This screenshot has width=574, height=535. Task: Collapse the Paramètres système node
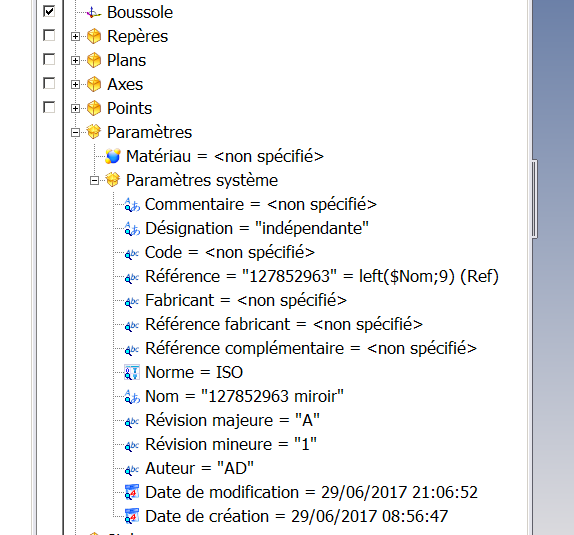(94, 181)
